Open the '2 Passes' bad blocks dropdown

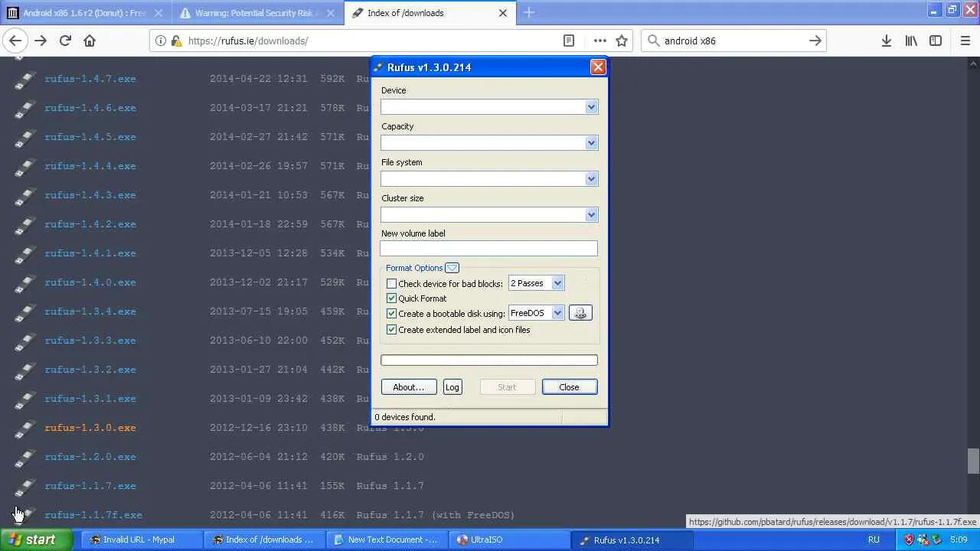pyautogui.click(x=557, y=283)
